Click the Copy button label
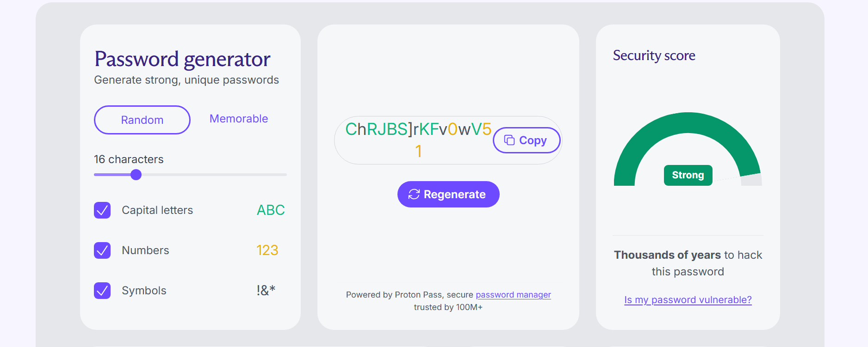Image resolution: width=868 pixels, height=347 pixels. [x=533, y=140]
